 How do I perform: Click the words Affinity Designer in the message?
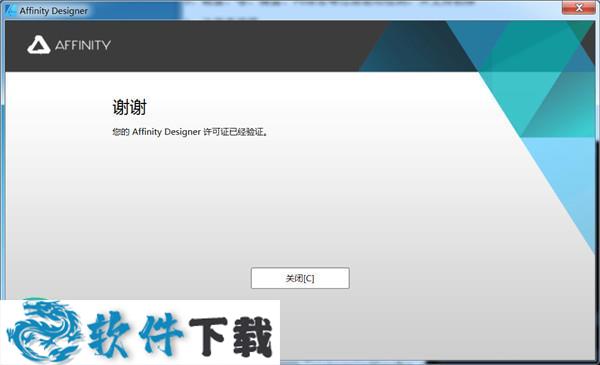coord(166,132)
